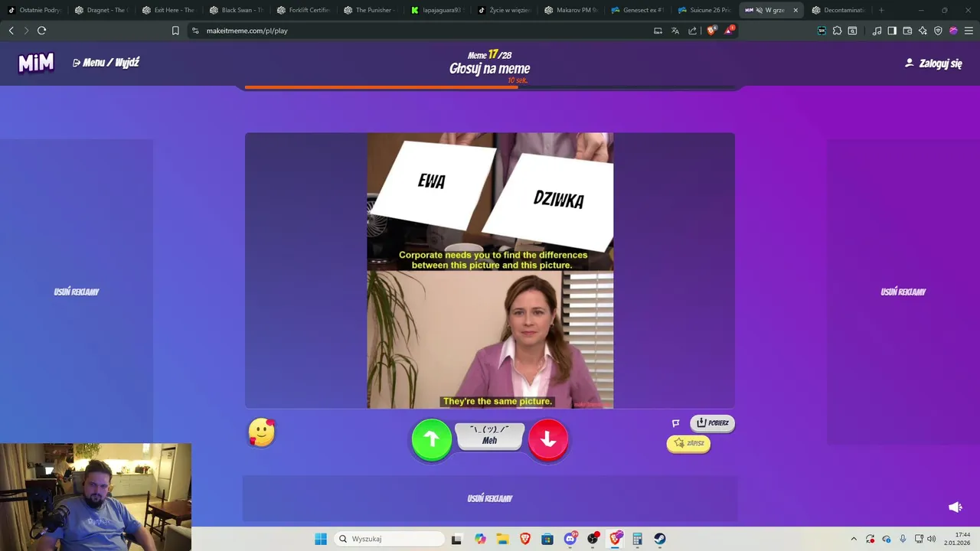Toggle sound with the speaker icon

(x=955, y=507)
